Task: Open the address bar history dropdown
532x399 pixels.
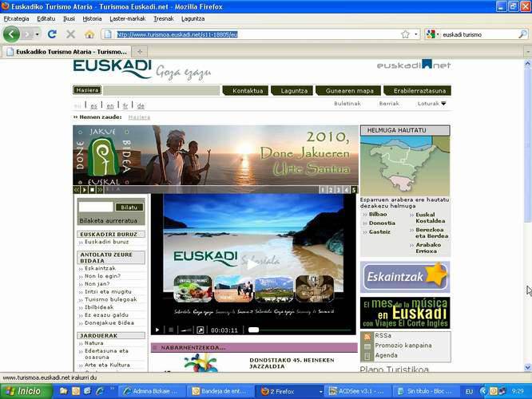Action: coord(416,34)
